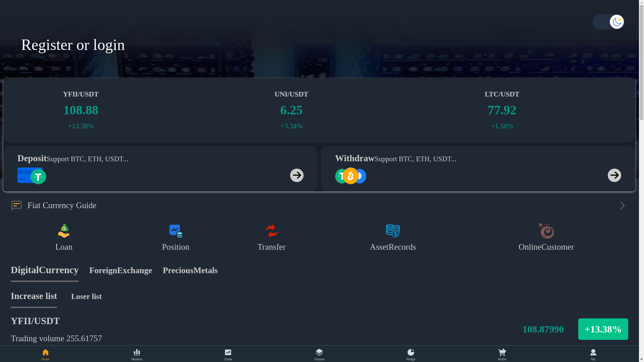Switch to DigitalCurrency tab
644x362 pixels.
45,270
